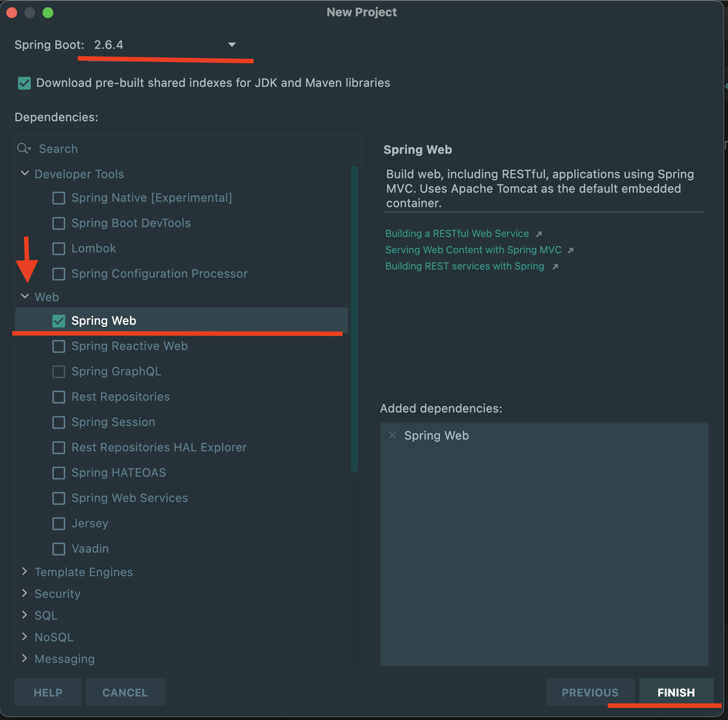
Task: Enable Spring Reactive Web checkbox
Action: click(x=59, y=346)
